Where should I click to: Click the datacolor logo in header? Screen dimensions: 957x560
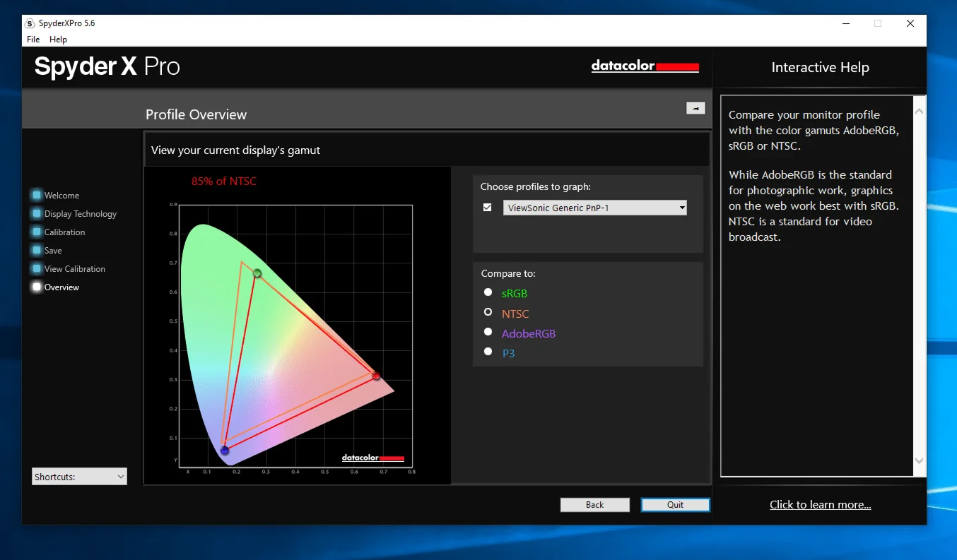click(645, 66)
